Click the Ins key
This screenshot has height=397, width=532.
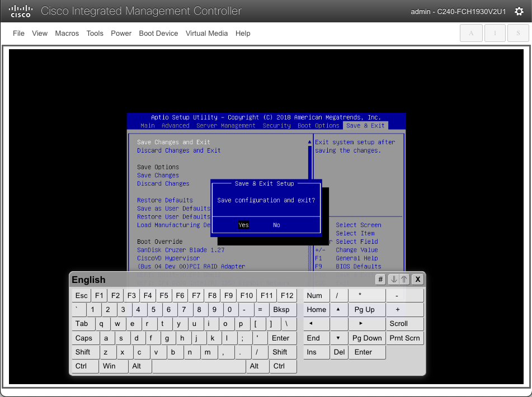(x=316, y=352)
